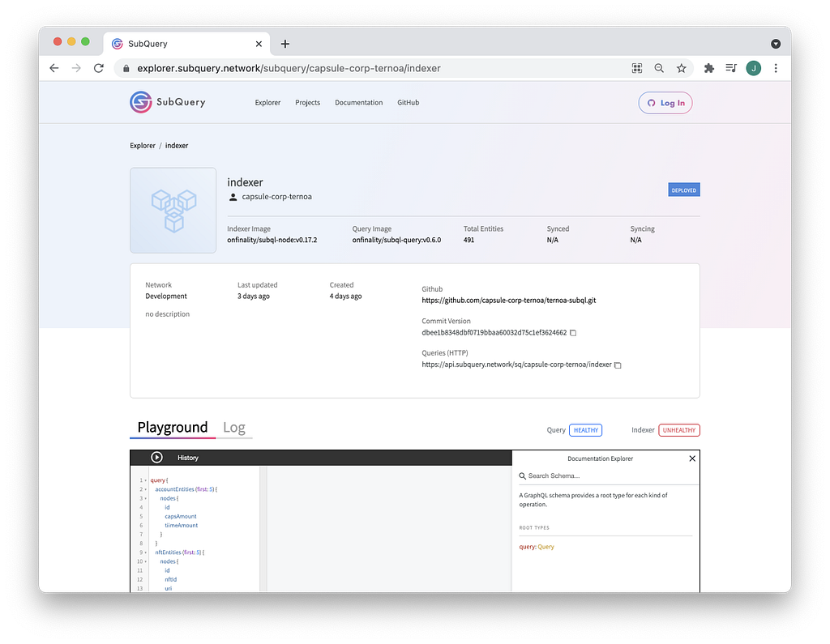Open the media control icon in toolbar
This screenshot has height=644, width=830.
pos(731,68)
